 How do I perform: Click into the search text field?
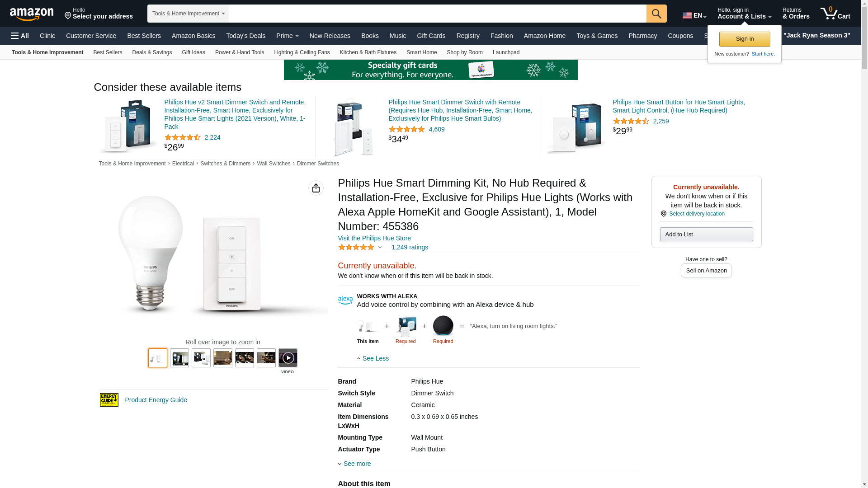tap(437, 14)
